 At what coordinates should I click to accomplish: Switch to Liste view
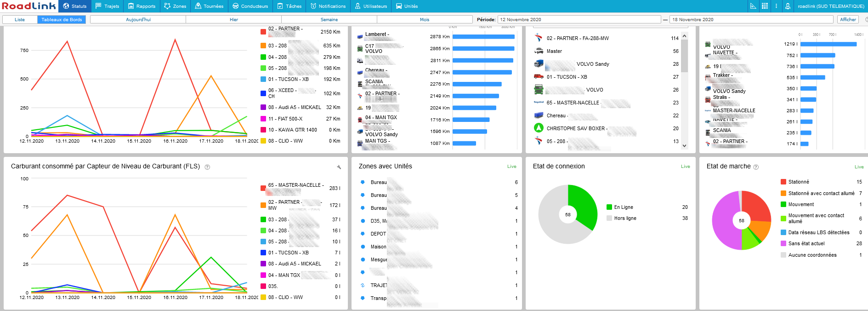(20, 19)
